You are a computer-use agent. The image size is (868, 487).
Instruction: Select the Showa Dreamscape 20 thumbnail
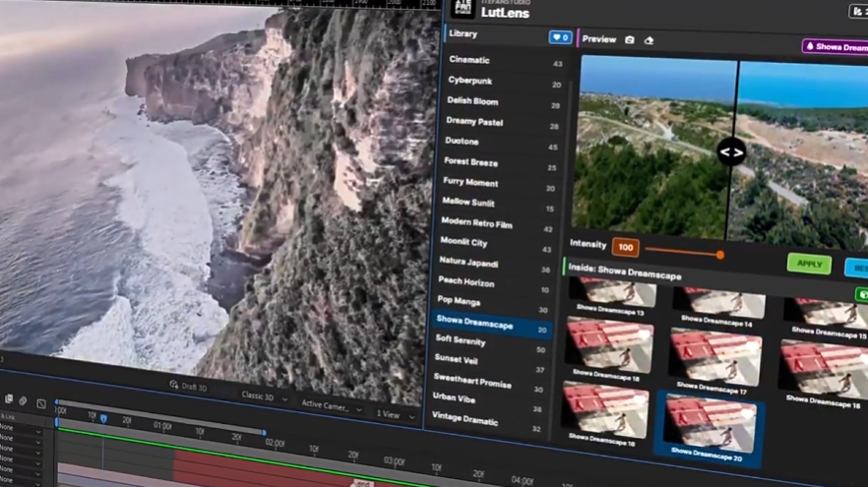coord(709,424)
